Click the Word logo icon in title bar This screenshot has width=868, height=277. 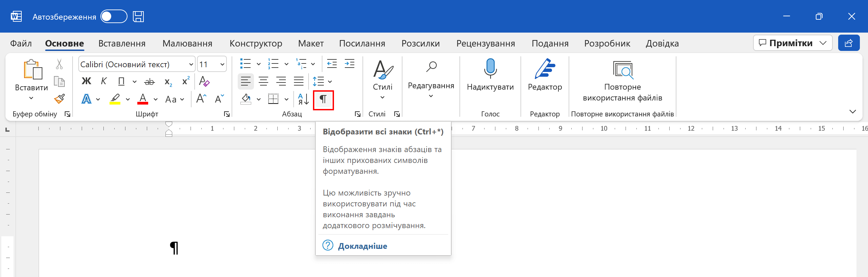click(16, 16)
